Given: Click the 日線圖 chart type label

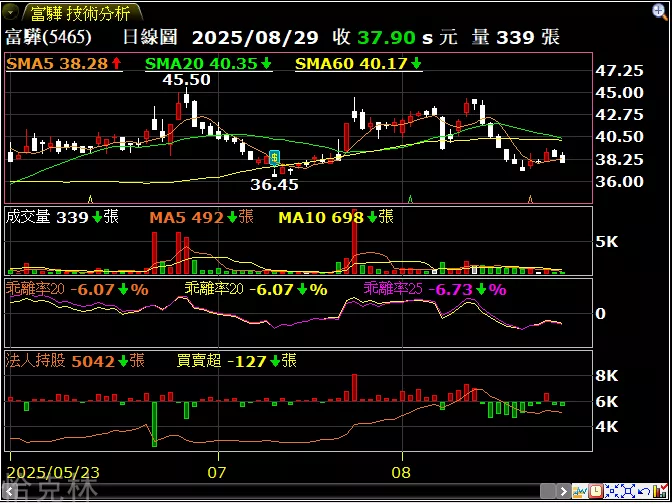Looking at the screenshot, I should pyautogui.click(x=150, y=38).
